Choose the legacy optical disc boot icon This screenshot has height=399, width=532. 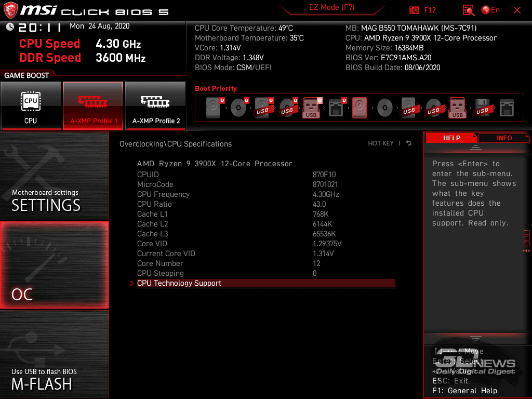pos(385,108)
